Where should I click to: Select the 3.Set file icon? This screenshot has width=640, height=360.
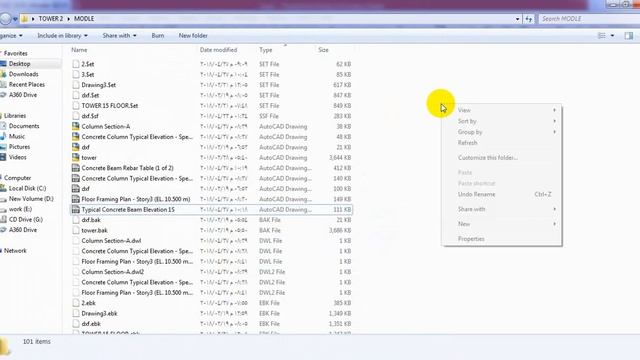coord(76,74)
